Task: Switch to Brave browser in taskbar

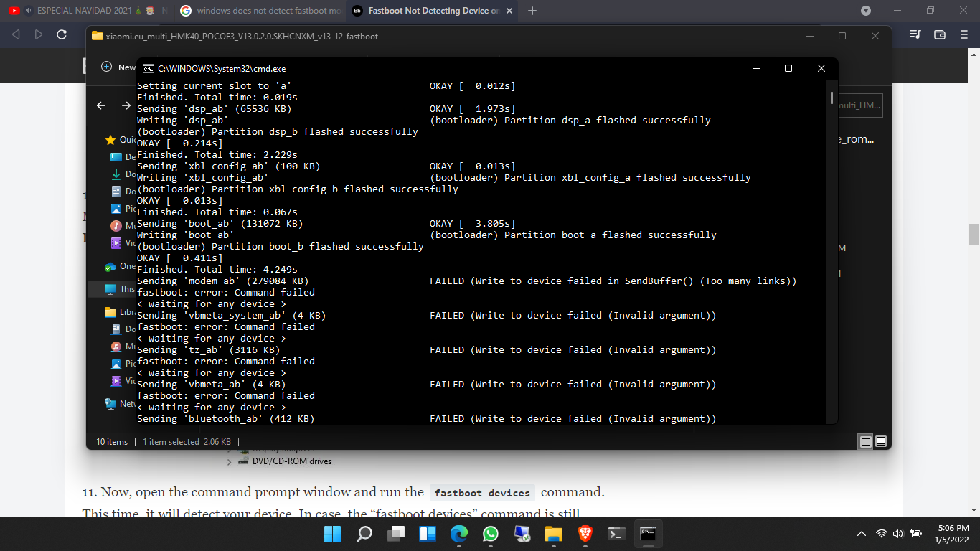Action: [585, 534]
